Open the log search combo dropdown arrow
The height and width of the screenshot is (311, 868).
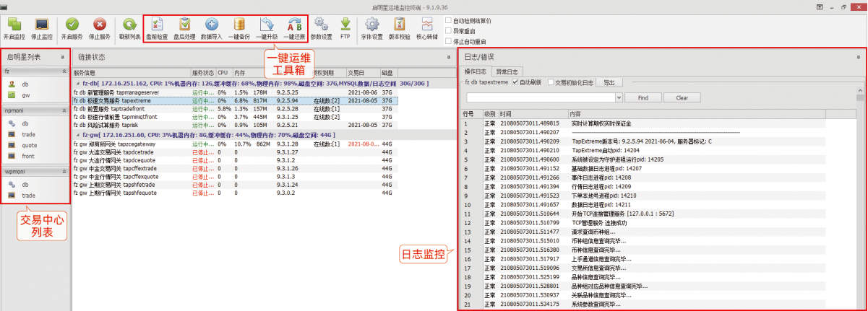619,97
